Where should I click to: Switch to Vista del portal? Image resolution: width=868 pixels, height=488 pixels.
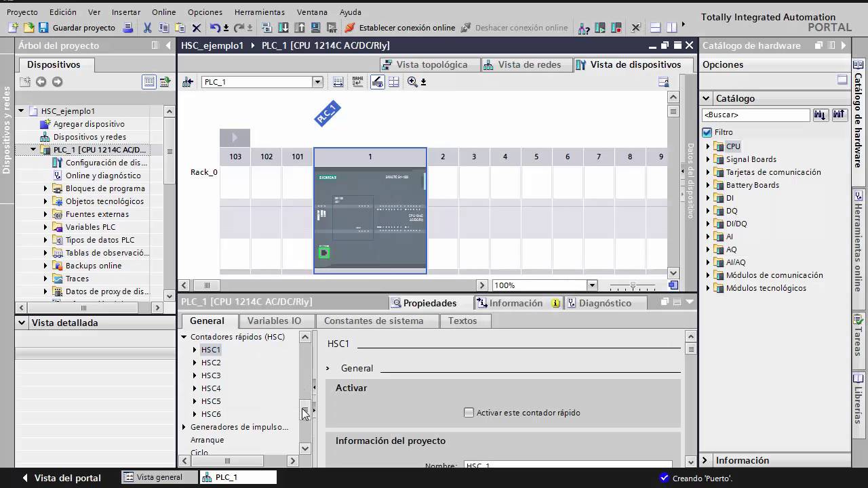(x=61, y=478)
